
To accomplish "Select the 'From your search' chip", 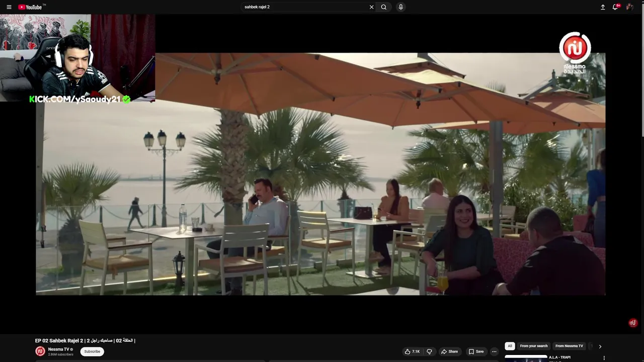I will [x=533, y=346].
